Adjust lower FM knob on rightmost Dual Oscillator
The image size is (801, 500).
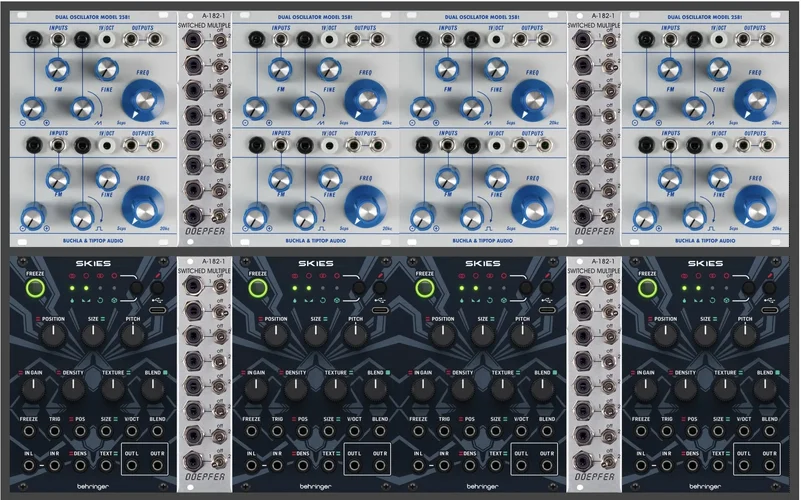tap(669, 180)
